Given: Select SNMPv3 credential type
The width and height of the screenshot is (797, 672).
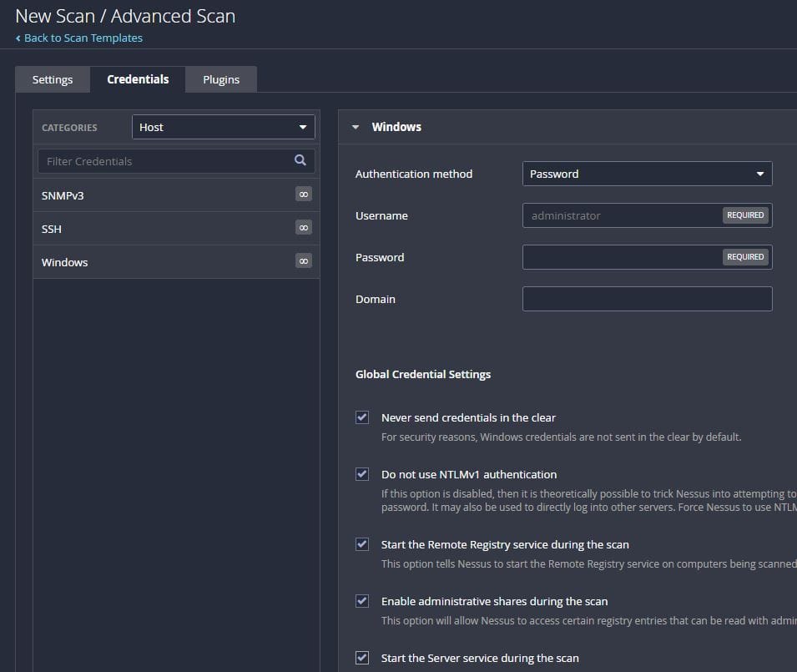Looking at the screenshot, I should point(176,195).
